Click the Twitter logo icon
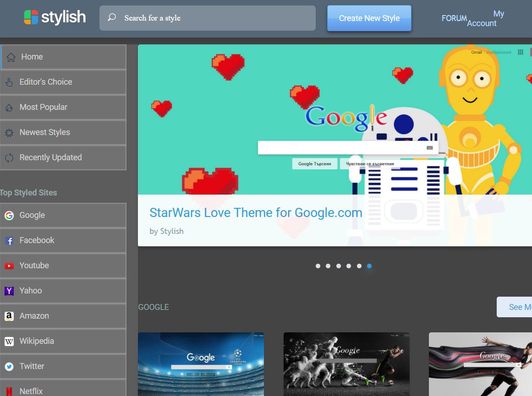Viewport: 532px width, 396px height. coord(9,367)
